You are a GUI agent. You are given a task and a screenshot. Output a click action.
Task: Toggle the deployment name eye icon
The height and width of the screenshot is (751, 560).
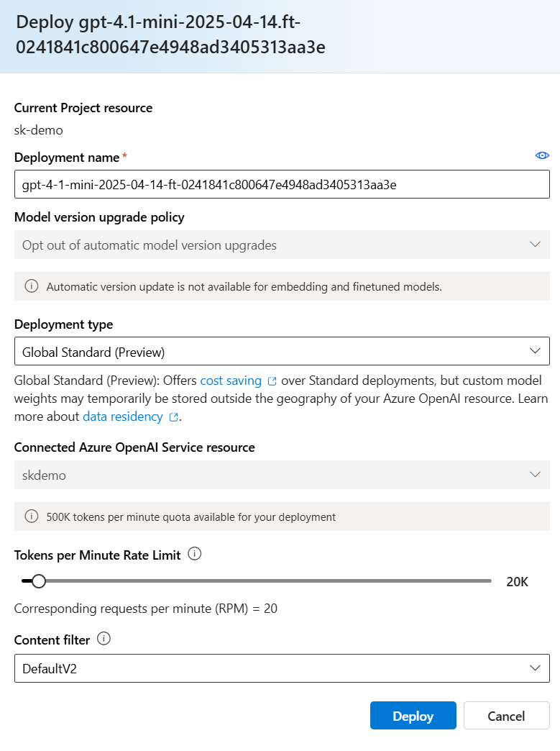point(542,155)
